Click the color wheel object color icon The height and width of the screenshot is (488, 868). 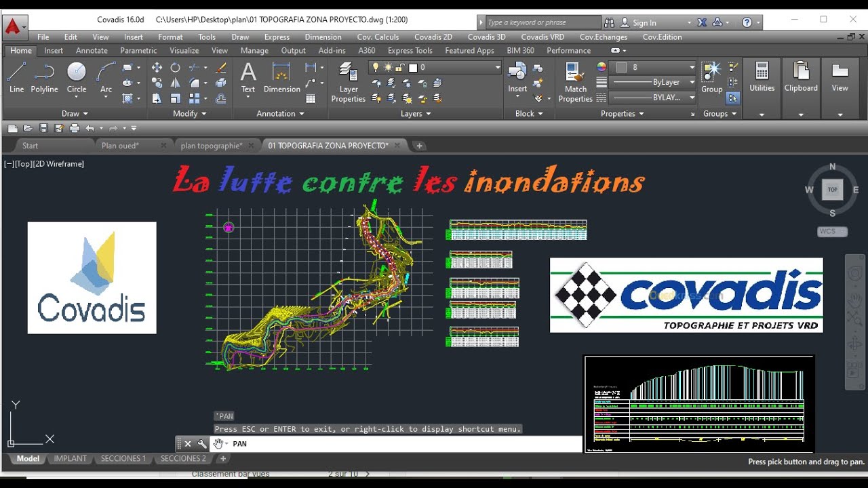tap(601, 67)
